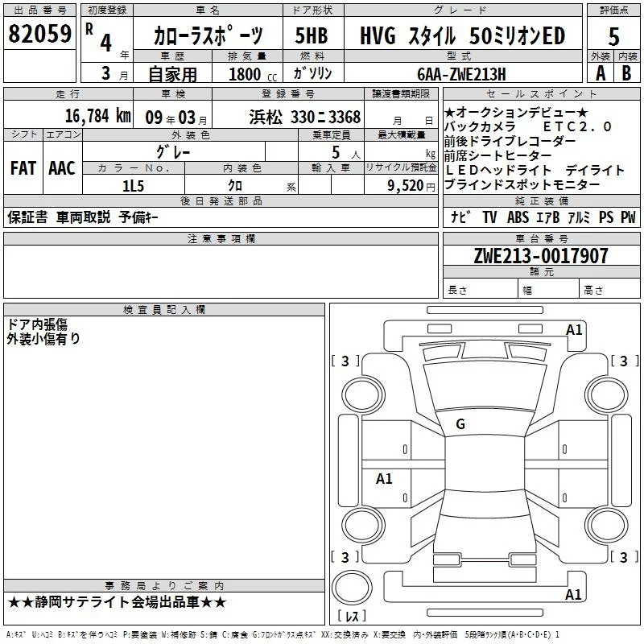Image resolution: width=644 pixels, height=644 pixels.
Task: Click the A1 mark near the rear bumper
Action: [573, 594]
